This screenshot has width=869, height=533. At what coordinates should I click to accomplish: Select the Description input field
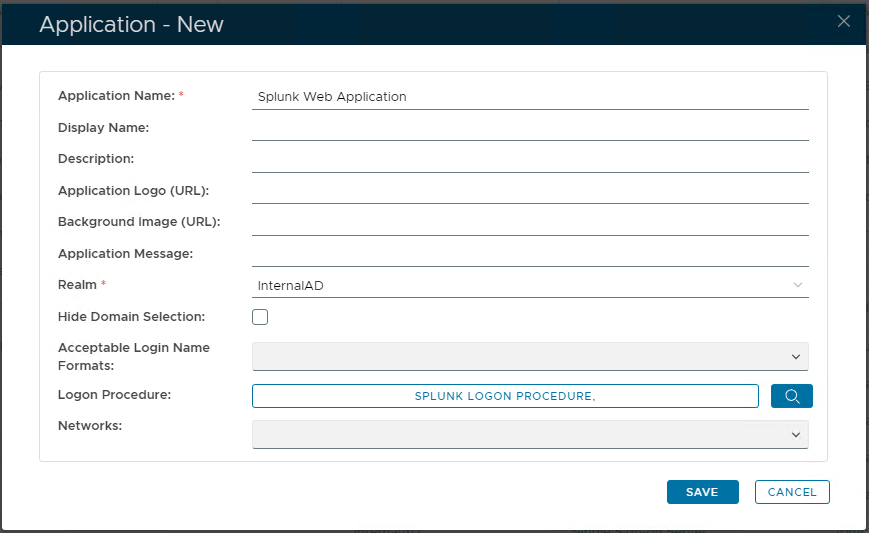530,159
